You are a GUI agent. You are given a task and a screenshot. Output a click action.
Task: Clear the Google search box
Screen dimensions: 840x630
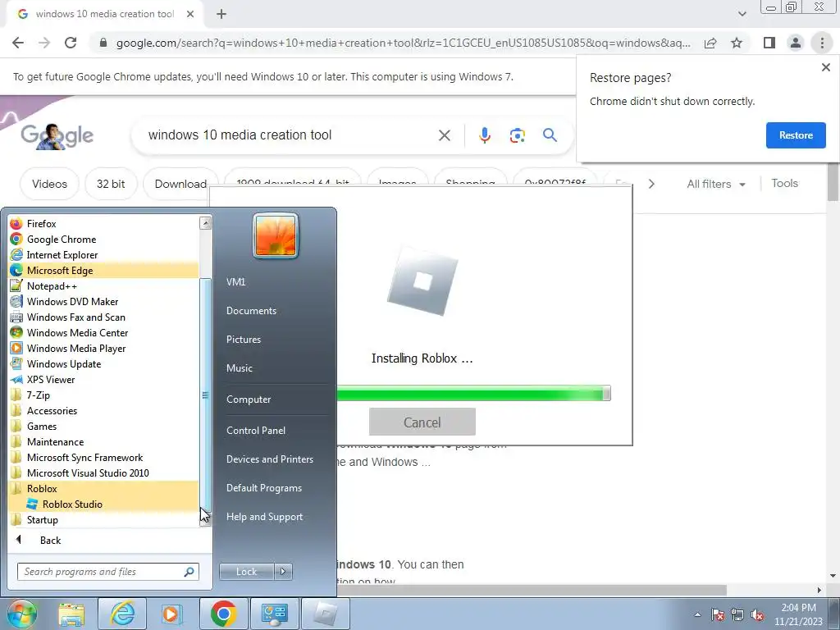(x=444, y=135)
